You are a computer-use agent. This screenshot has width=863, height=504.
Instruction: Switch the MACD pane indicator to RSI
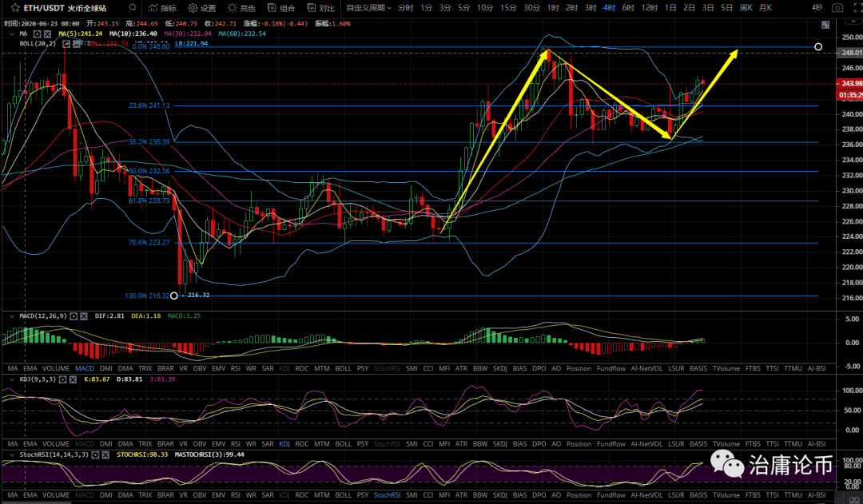[x=235, y=368]
